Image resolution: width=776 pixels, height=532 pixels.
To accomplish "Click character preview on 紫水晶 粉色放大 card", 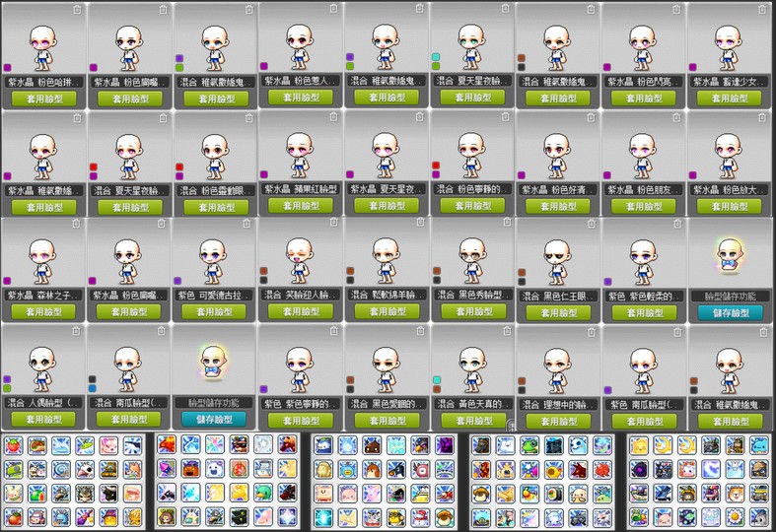I will pyautogui.click(x=730, y=156).
